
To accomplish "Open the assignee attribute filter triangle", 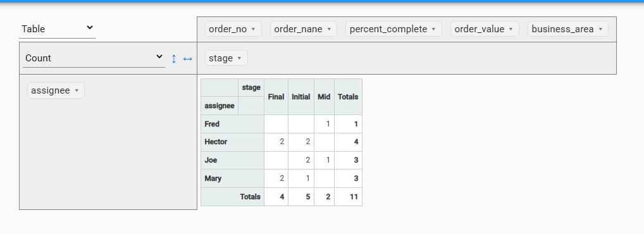I will coord(77,90).
